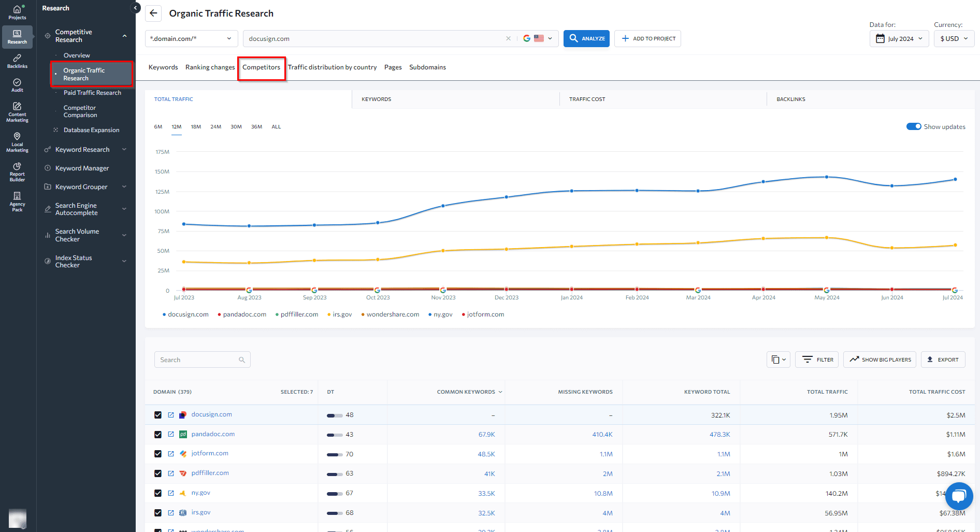Click the back arrow next to page title
980x532 pixels.
click(x=153, y=13)
